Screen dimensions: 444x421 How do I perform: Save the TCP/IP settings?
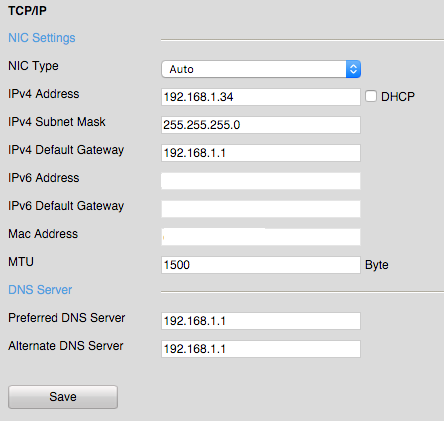(63, 397)
